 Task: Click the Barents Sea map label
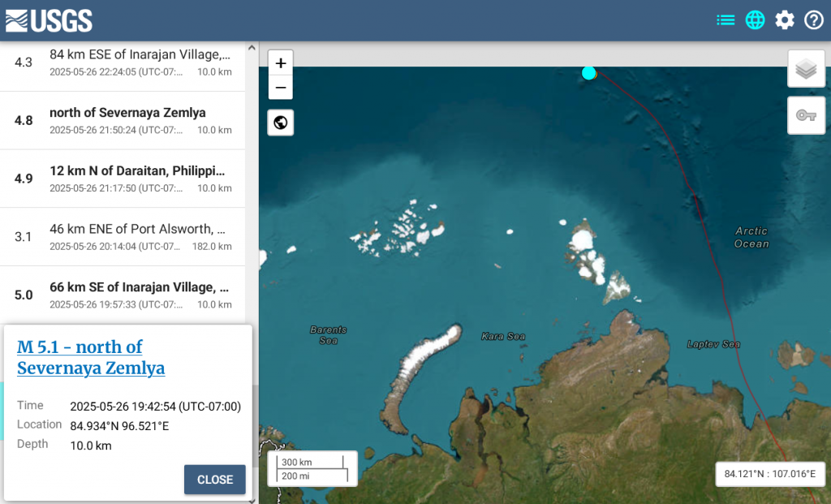pyautogui.click(x=328, y=335)
